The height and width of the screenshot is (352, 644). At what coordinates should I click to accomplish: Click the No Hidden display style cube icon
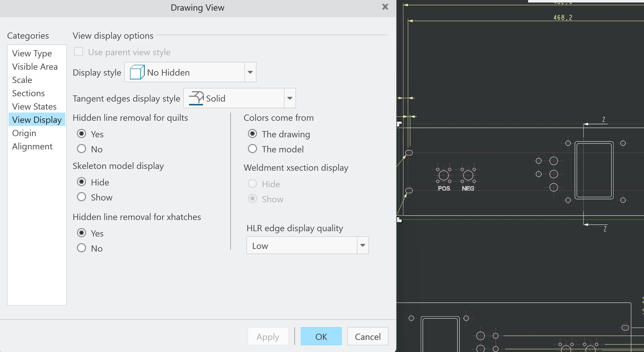[x=137, y=72]
